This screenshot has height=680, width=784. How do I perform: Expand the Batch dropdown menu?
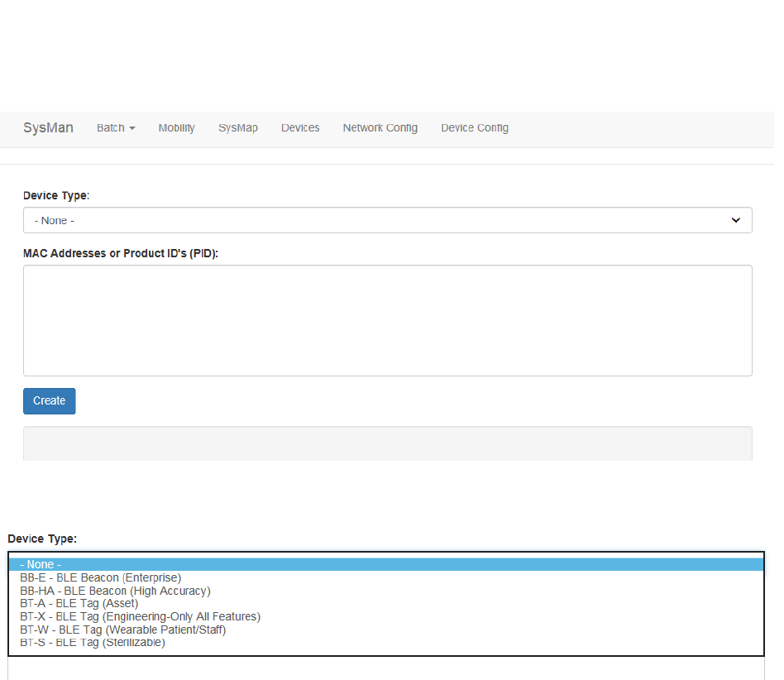pyautogui.click(x=116, y=128)
